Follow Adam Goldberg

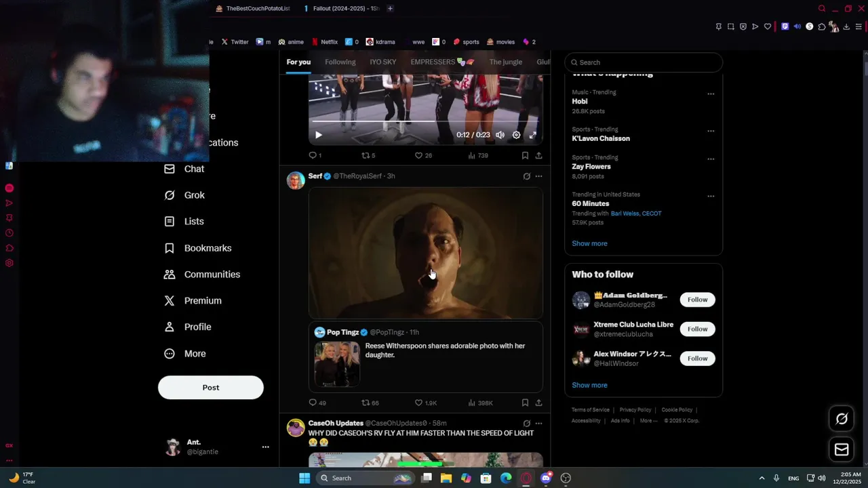697,300
